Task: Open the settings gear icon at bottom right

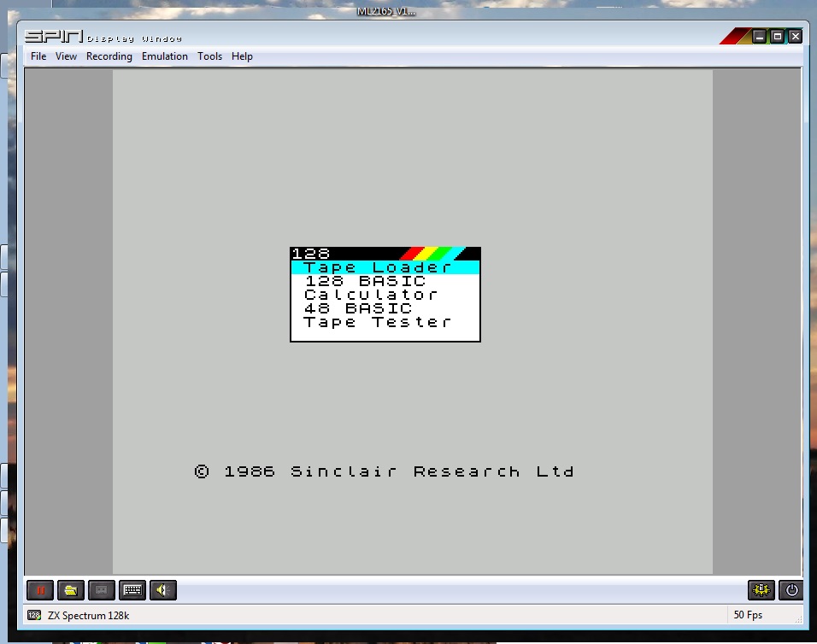Action: (x=761, y=590)
